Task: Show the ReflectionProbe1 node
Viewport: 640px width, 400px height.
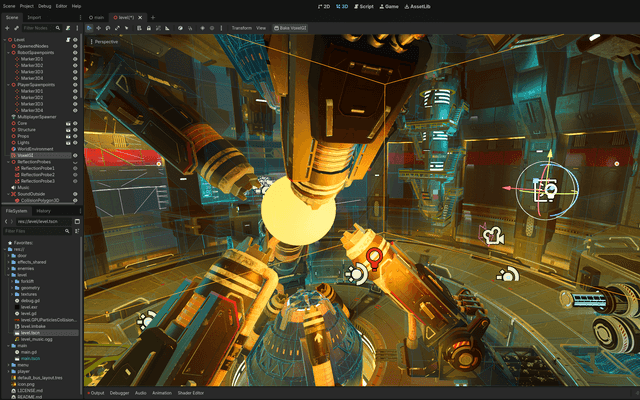Action: click(75, 168)
